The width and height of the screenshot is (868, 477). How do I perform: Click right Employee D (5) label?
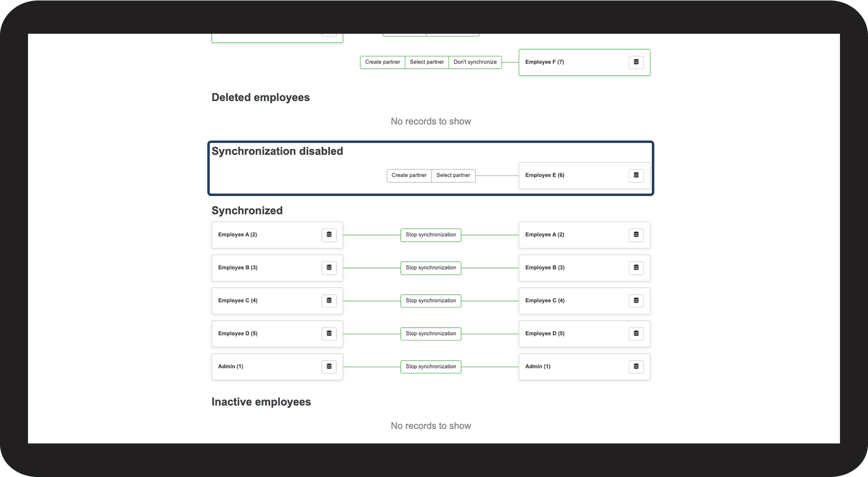[x=545, y=334]
